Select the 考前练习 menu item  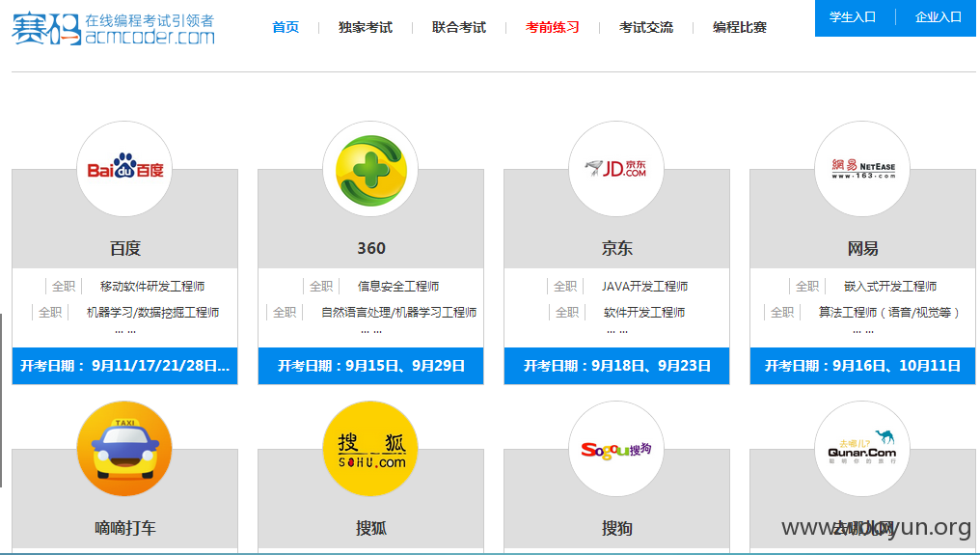(553, 28)
